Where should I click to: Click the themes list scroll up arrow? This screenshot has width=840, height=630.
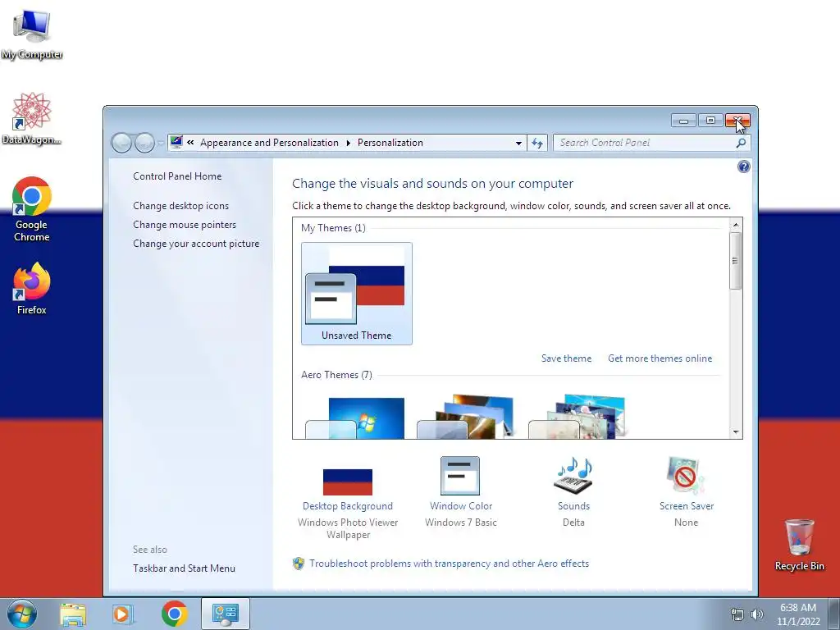[736, 225]
